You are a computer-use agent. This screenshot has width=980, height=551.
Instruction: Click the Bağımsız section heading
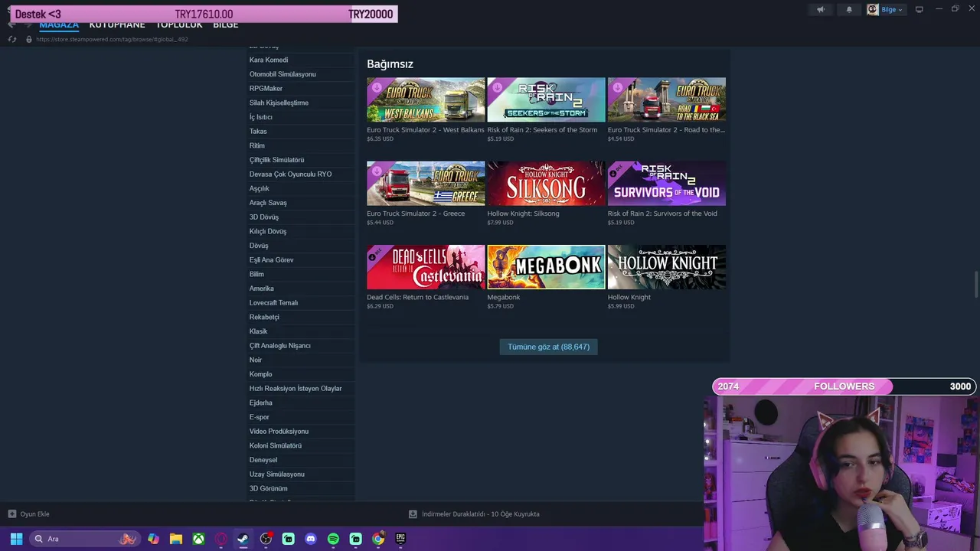tap(390, 64)
